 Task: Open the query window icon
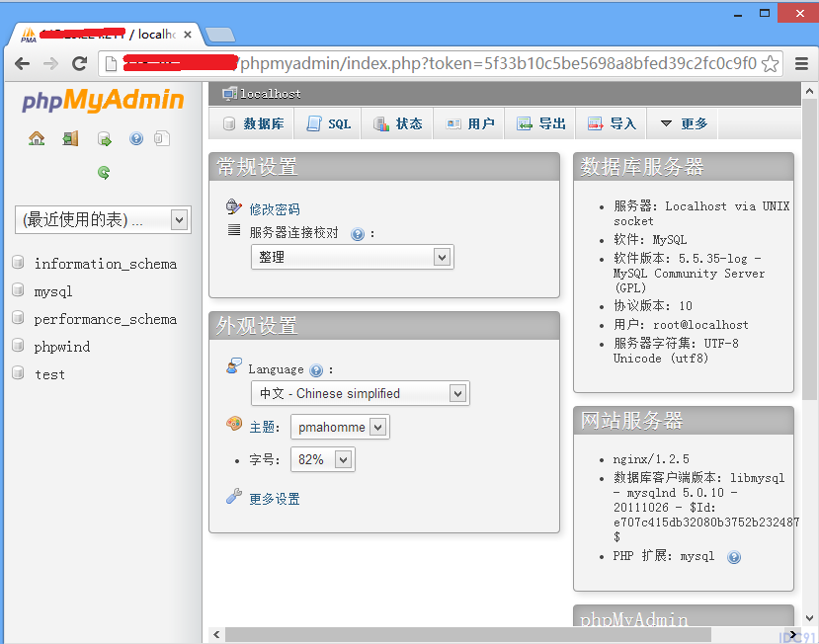105,139
